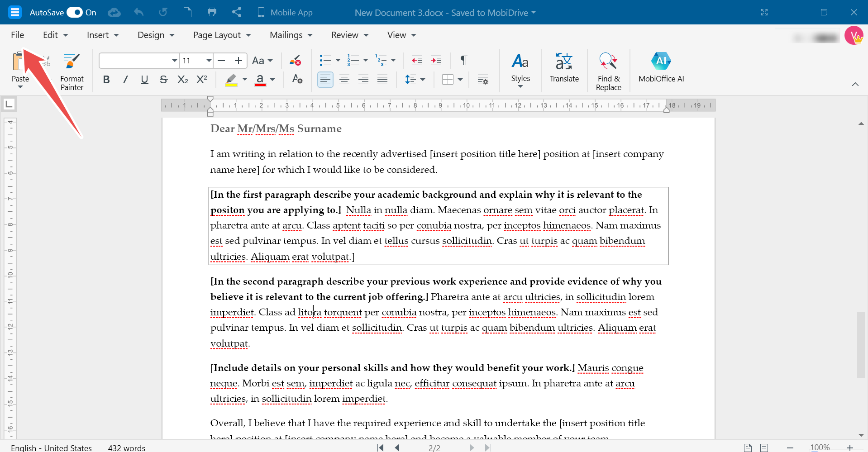Apply red font color
868x452 pixels.
pyautogui.click(x=260, y=80)
